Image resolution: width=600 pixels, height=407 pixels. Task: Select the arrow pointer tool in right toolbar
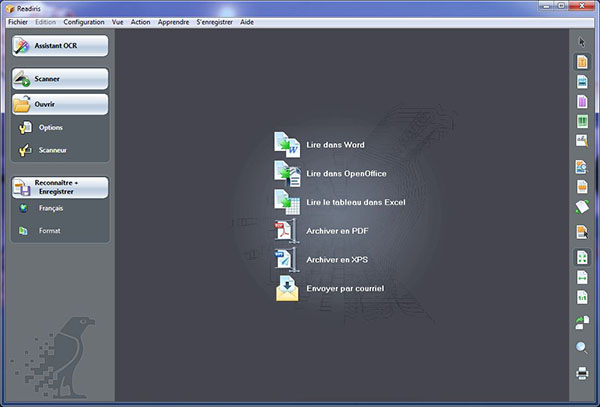coord(582,42)
